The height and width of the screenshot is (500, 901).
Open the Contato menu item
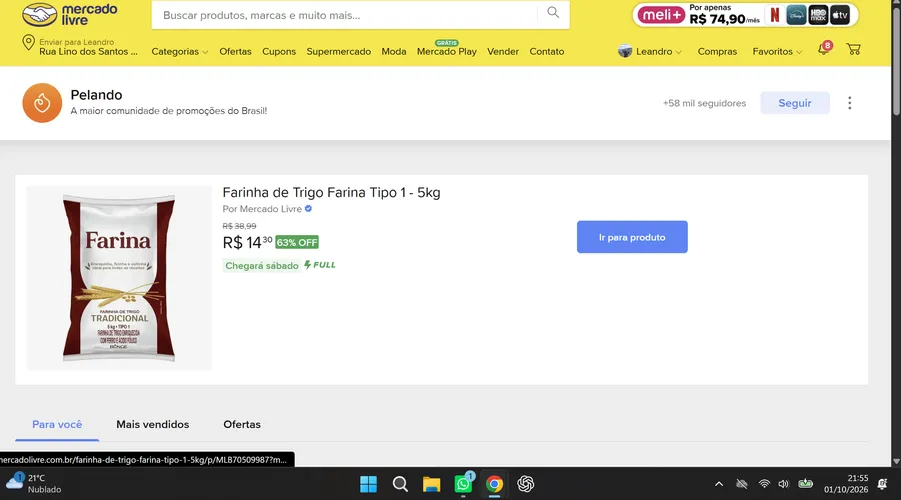pyautogui.click(x=546, y=51)
